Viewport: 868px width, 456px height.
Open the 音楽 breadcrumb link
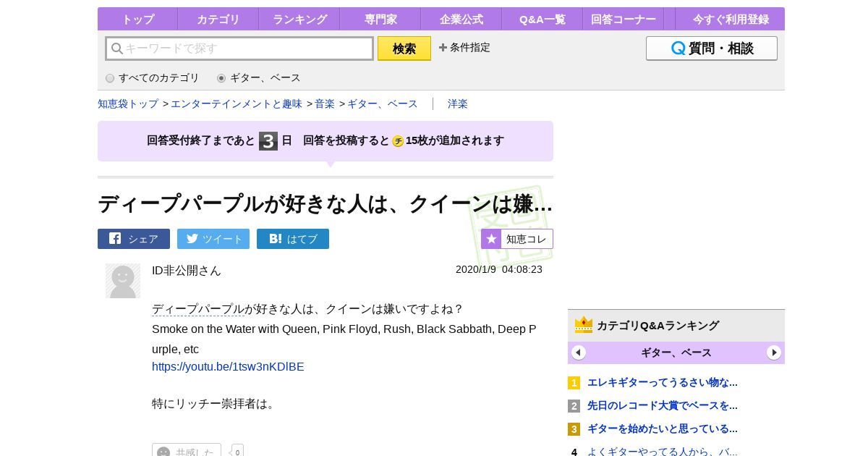(x=325, y=104)
